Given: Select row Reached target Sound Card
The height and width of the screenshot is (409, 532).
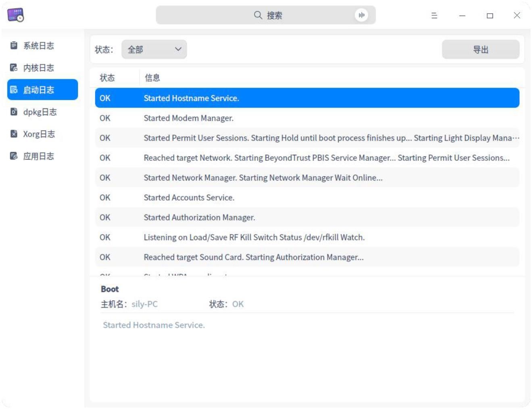Looking at the screenshot, I should coord(307,257).
